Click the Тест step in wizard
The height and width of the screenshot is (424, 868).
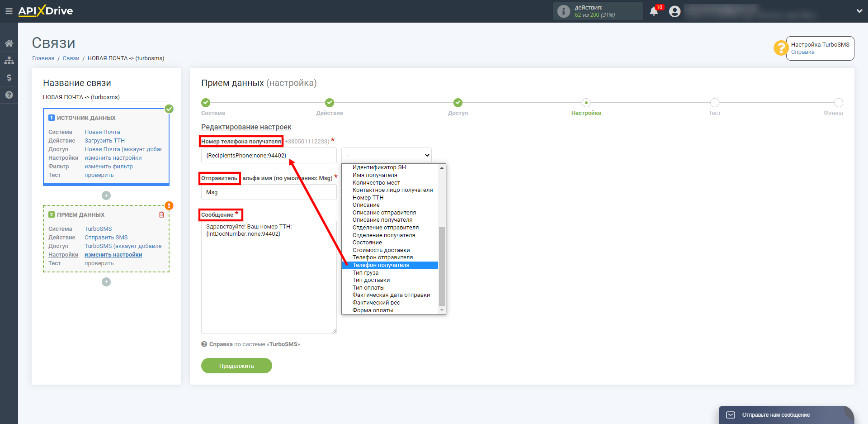[x=715, y=103]
